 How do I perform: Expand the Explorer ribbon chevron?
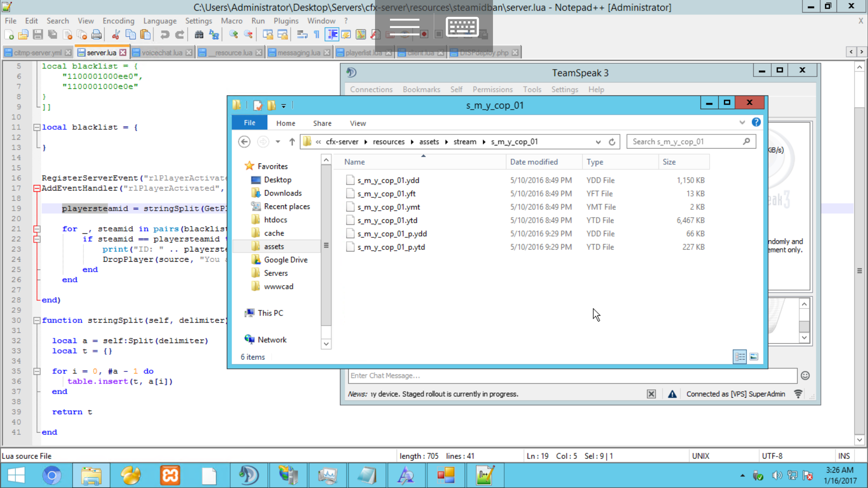(x=742, y=123)
